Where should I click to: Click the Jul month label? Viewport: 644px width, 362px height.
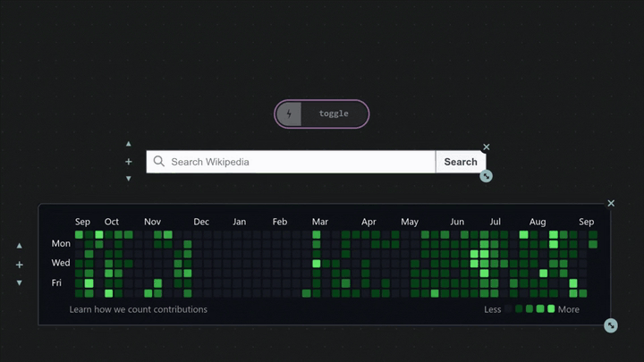click(x=495, y=222)
